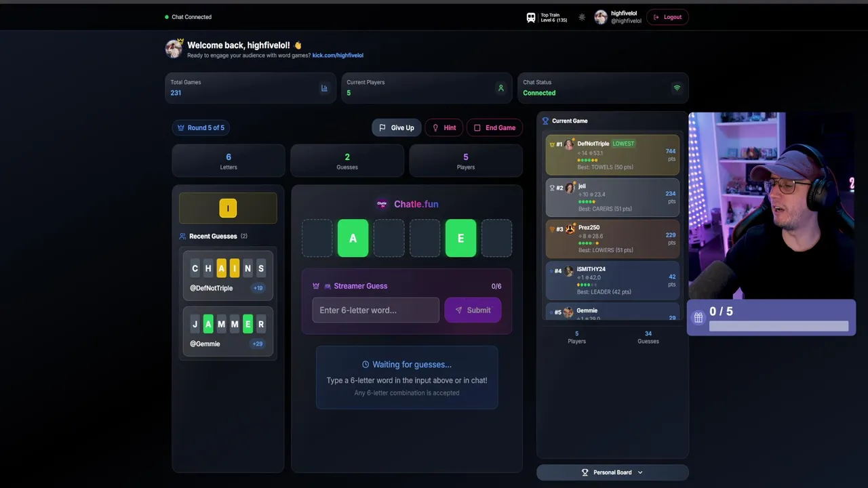Open DefNotTriple's leaderboard card
The image size is (868, 488).
point(612,155)
